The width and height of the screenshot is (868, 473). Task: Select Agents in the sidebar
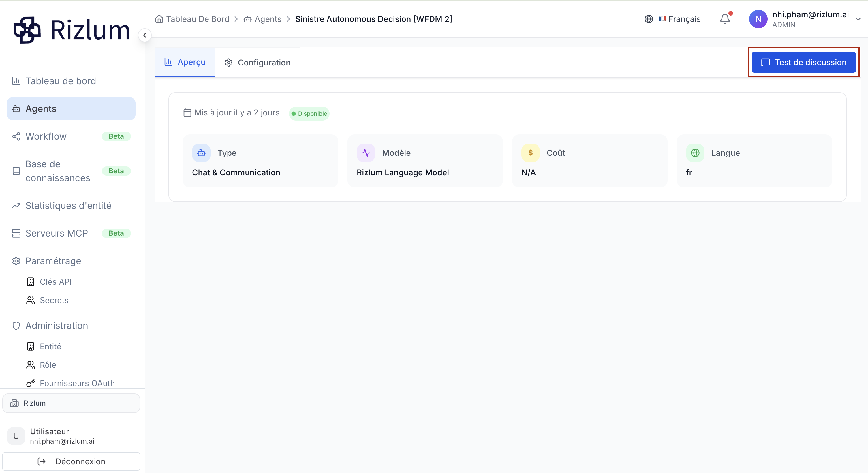click(x=71, y=108)
